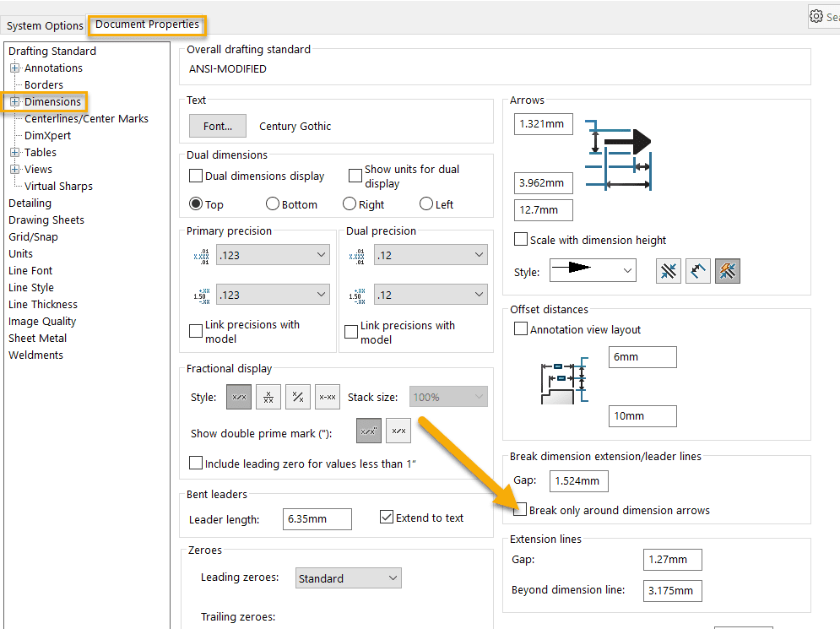The width and height of the screenshot is (840, 629).
Task: Expand the Views tree node
Action: pyautogui.click(x=15, y=170)
